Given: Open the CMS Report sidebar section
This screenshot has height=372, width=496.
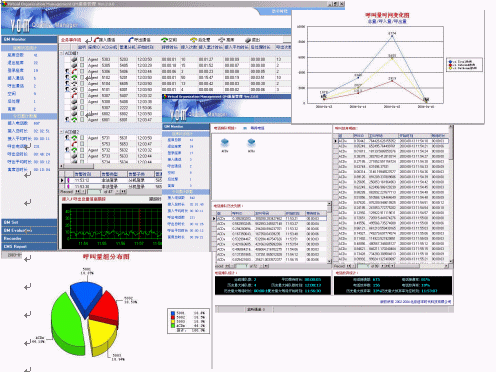Looking at the screenshot, I should point(29,247).
